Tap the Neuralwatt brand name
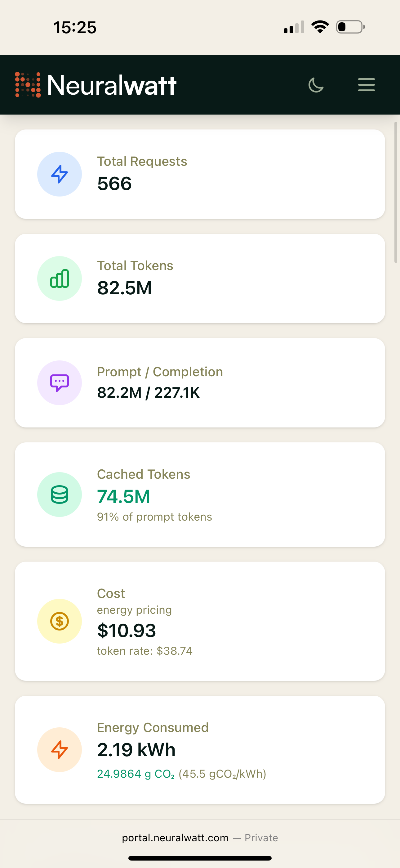 [112, 85]
